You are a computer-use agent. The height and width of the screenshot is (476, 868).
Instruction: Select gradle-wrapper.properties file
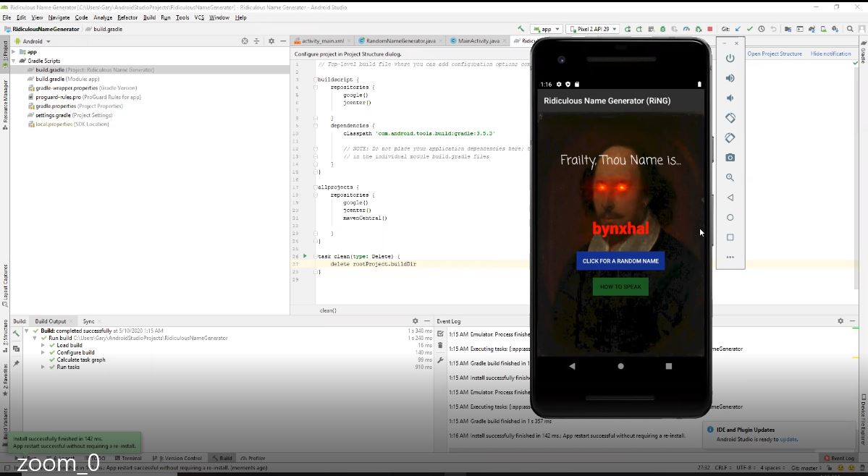coord(82,88)
